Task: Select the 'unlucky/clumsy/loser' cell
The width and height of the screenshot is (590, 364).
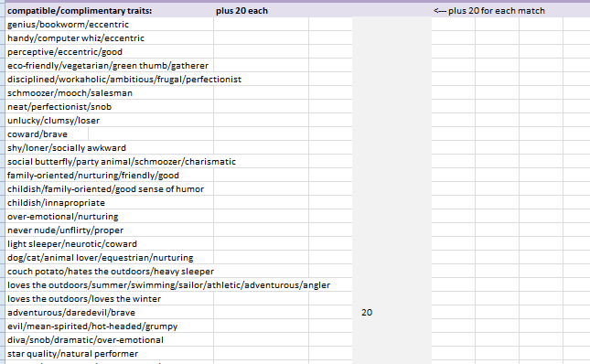Action: (53, 121)
